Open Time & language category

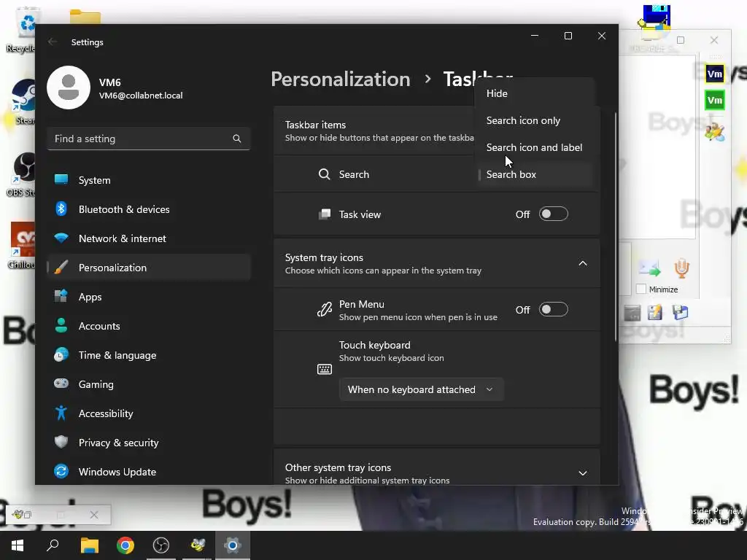(x=149, y=355)
